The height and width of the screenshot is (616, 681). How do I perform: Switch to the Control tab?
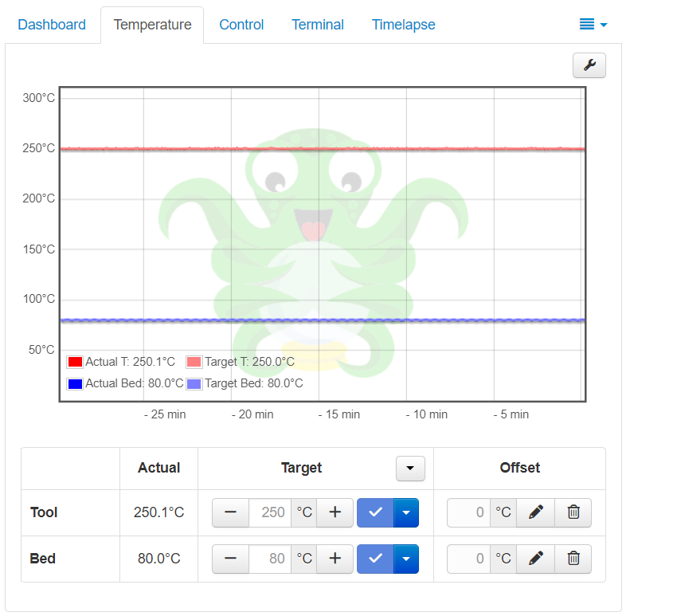(x=241, y=25)
